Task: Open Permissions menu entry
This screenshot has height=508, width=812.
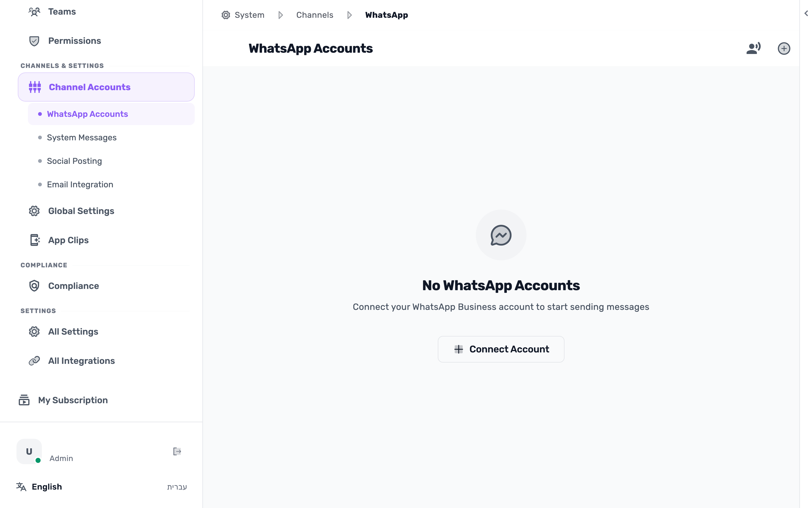Action: pos(106,41)
